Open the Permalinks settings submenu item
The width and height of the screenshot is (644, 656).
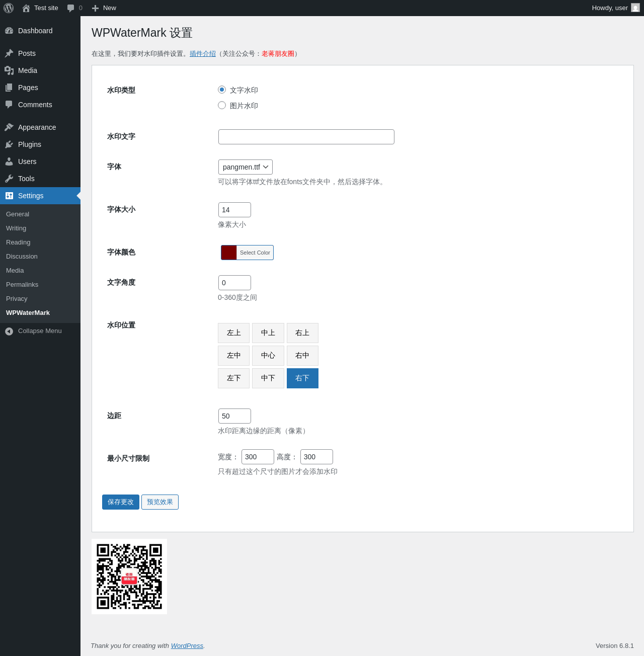click(x=22, y=285)
